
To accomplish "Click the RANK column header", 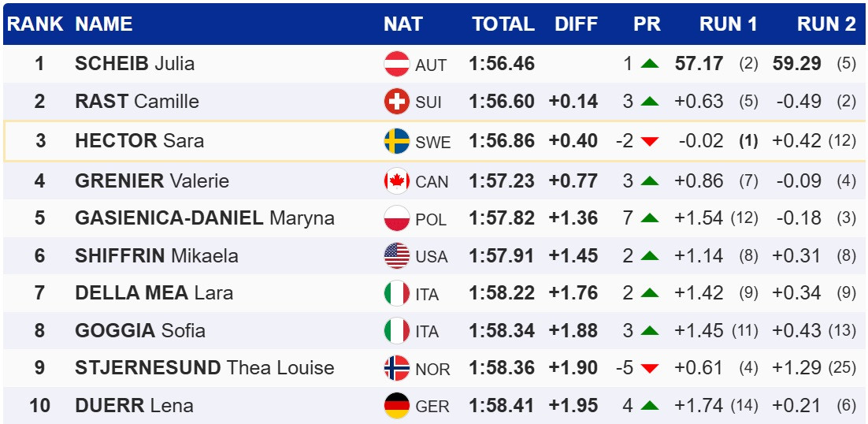I will [x=35, y=24].
